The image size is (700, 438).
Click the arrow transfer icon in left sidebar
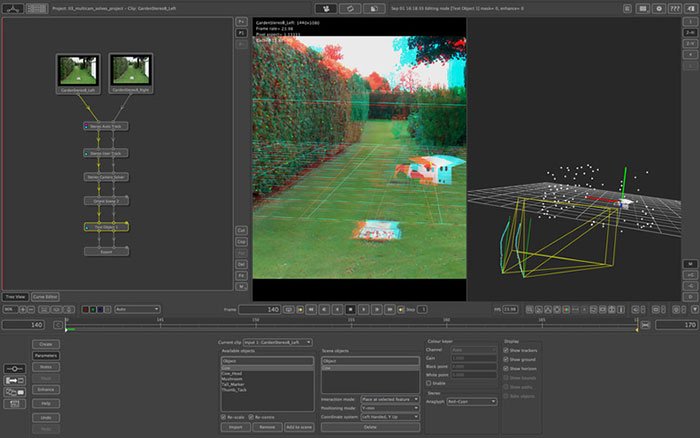pyautogui.click(x=15, y=380)
